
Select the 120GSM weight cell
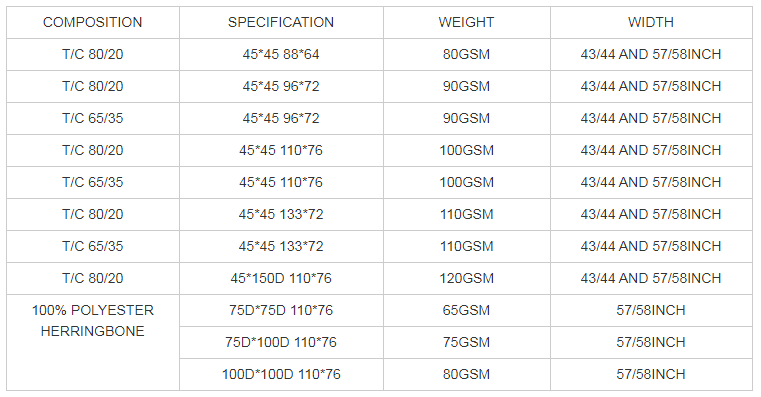pyautogui.click(x=466, y=279)
